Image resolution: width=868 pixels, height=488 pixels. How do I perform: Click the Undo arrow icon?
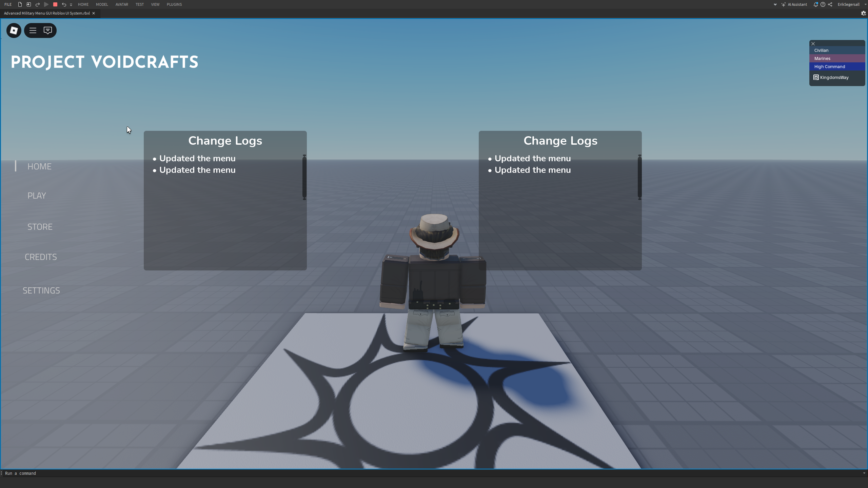click(x=64, y=4)
